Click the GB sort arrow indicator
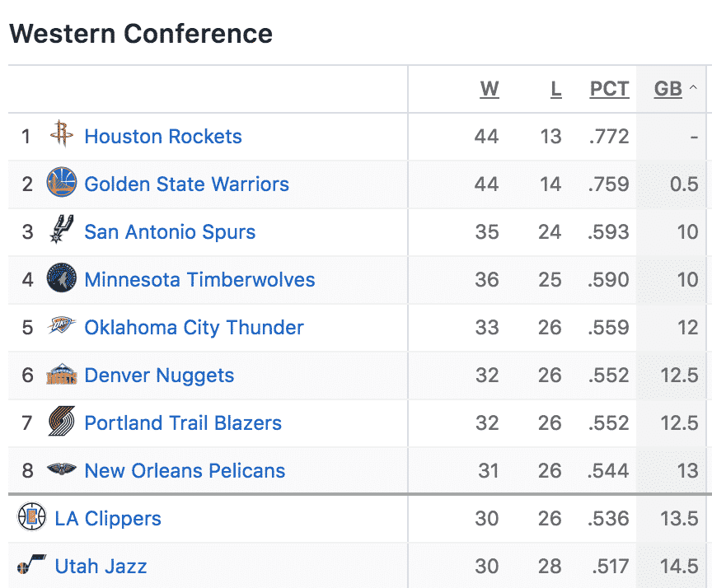Viewport: 712px width, 588px height. tap(693, 87)
